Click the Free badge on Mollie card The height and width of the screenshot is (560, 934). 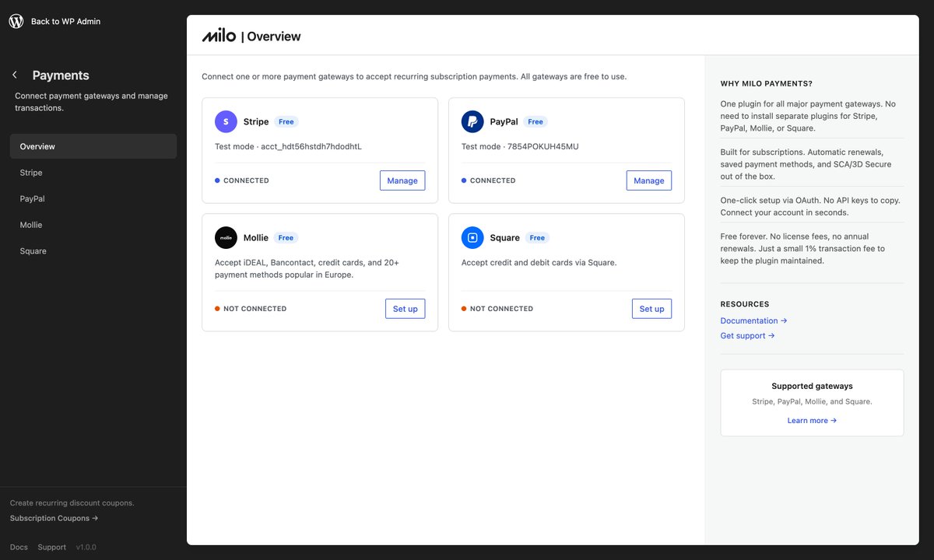[x=286, y=238]
